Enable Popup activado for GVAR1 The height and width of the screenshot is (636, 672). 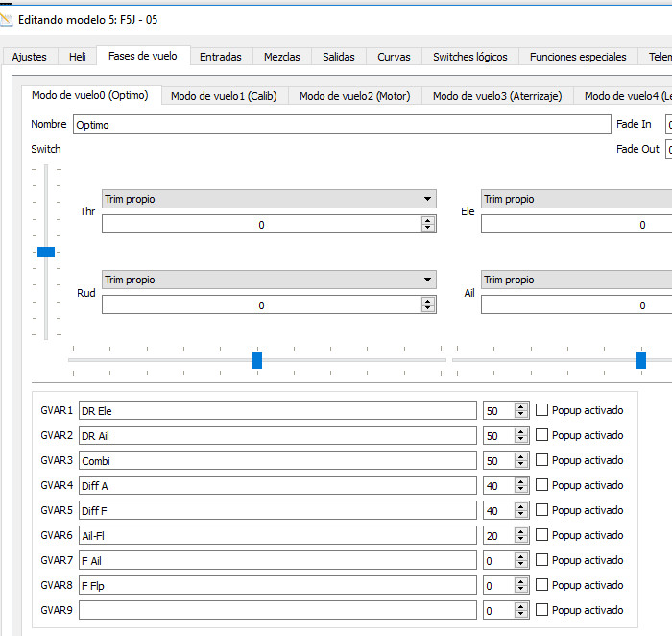click(542, 410)
